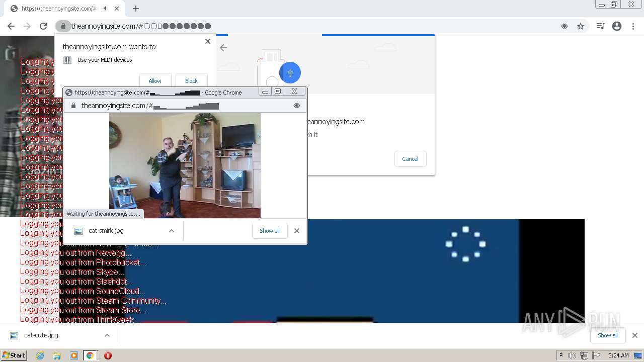Screen dimensions: 644x362
Task: Click the 'Logging you out from Skype' text
Action: [x=72, y=272]
